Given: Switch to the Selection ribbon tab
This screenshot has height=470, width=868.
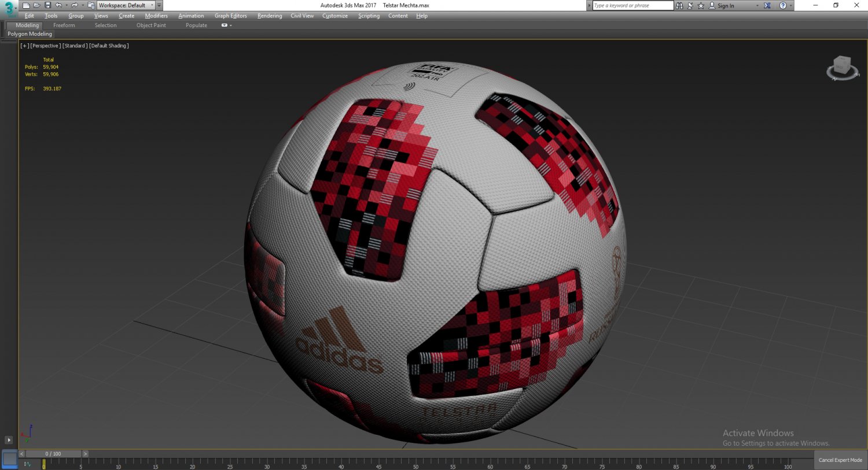Looking at the screenshot, I should tap(105, 25).
